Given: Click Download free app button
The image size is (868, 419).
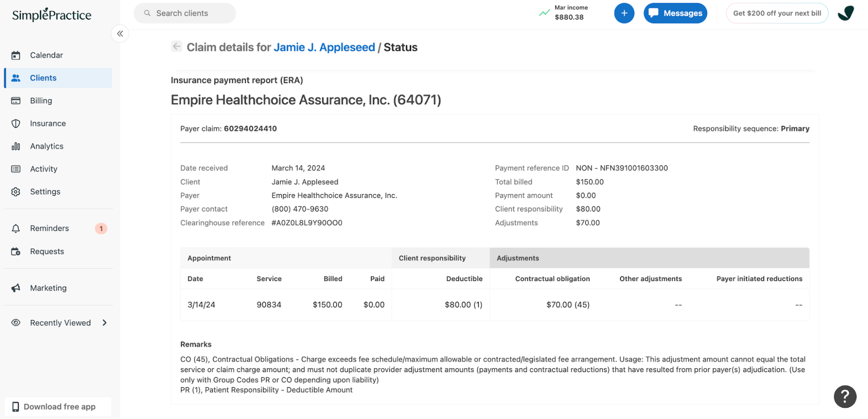Looking at the screenshot, I should pyautogui.click(x=58, y=407).
